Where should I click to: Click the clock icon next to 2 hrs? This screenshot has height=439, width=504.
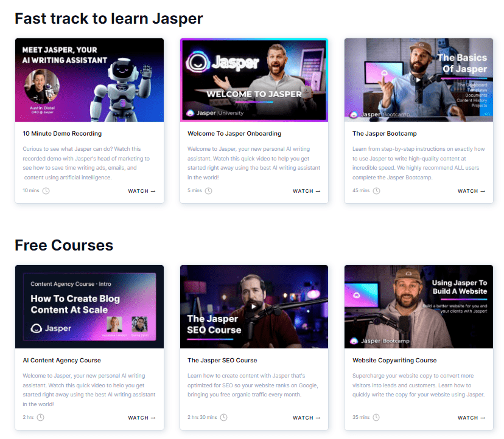click(41, 417)
